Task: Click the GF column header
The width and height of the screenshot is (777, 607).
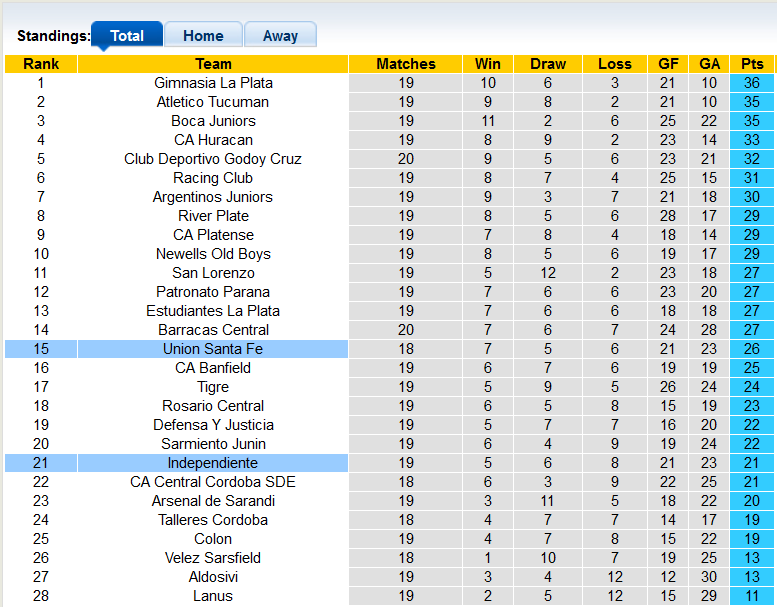Action: point(668,64)
